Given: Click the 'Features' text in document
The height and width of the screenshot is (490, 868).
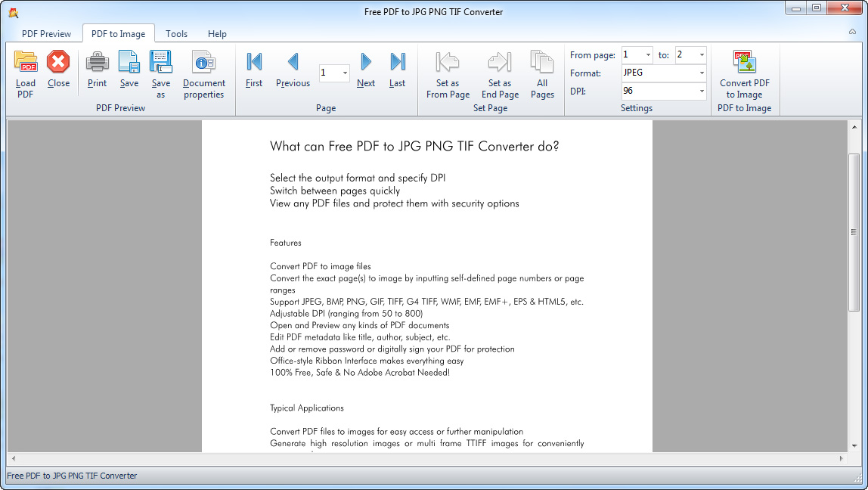Looking at the screenshot, I should coord(286,243).
